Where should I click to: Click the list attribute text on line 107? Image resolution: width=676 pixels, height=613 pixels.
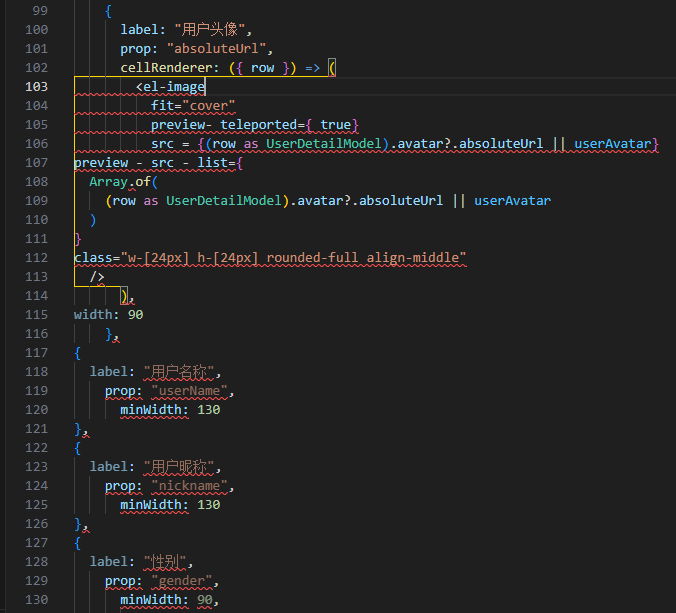(x=213, y=163)
